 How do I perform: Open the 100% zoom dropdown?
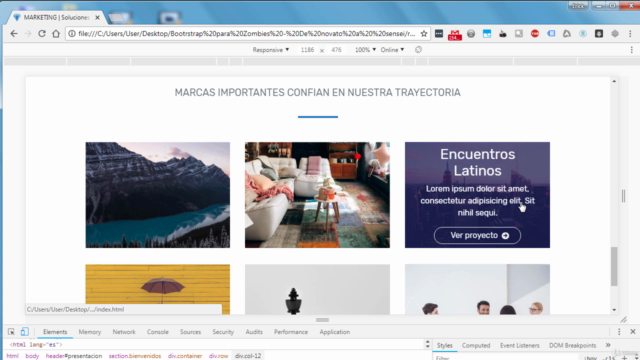[365, 50]
